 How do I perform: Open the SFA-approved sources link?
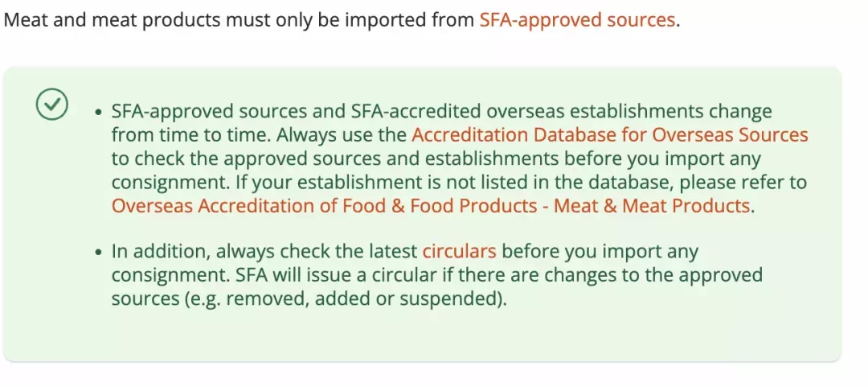click(x=577, y=20)
